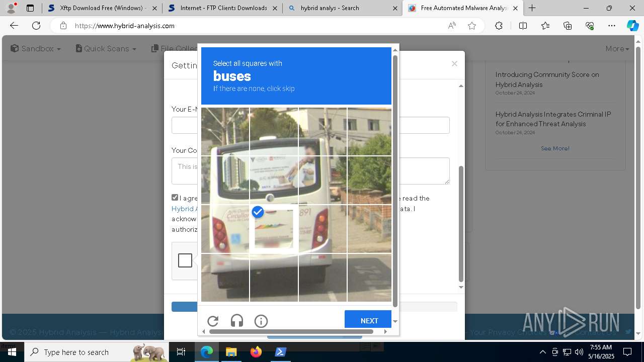Open Edge Settings and more menu
Screen dimensions: 644x362
point(612,26)
